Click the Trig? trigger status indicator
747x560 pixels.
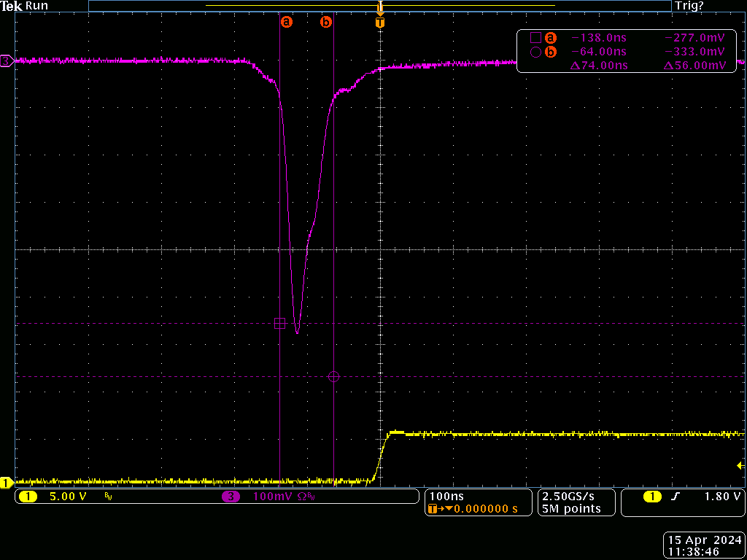click(x=689, y=6)
